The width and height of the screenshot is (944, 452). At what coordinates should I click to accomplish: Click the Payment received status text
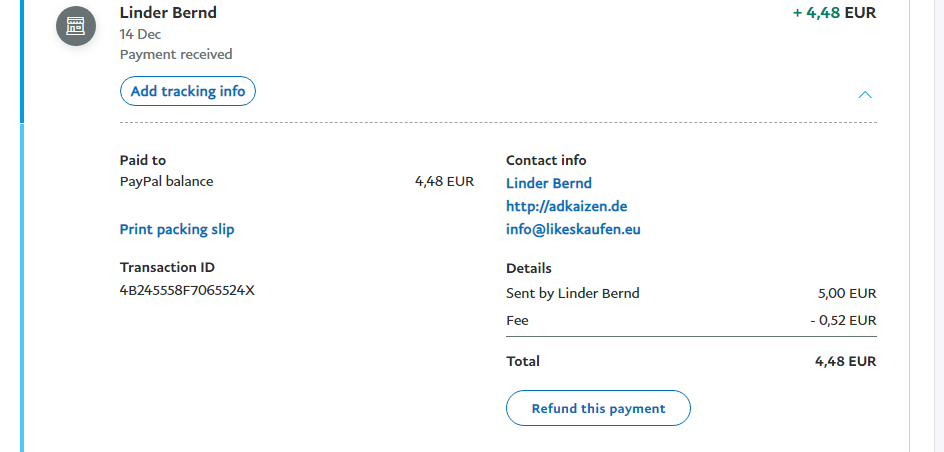pos(176,54)
